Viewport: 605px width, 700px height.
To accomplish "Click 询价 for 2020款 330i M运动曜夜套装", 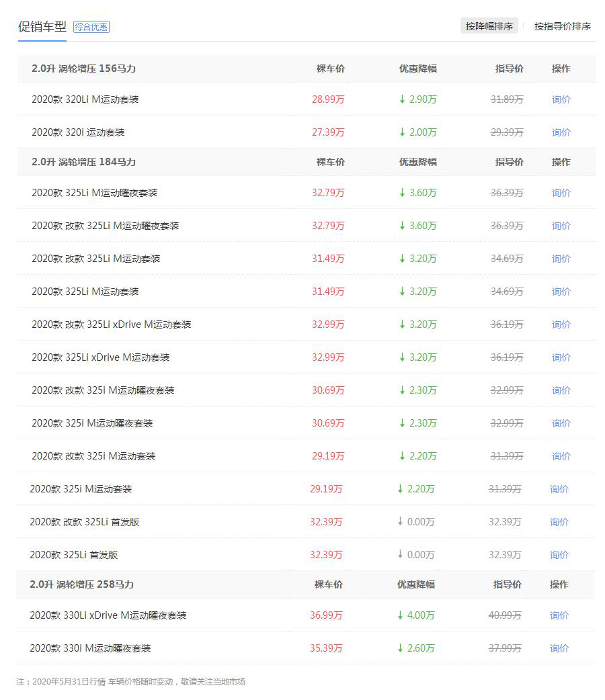I will pyautogui.click(x=559, y=648).
